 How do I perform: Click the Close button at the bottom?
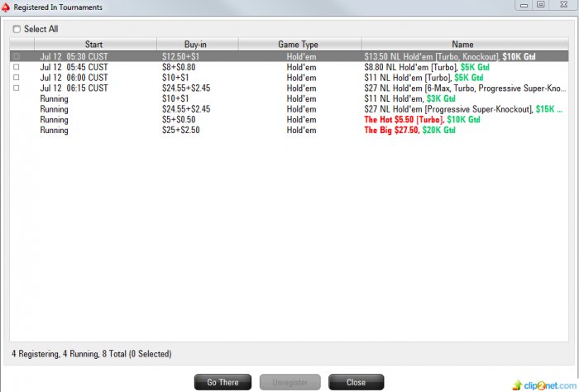356,382
